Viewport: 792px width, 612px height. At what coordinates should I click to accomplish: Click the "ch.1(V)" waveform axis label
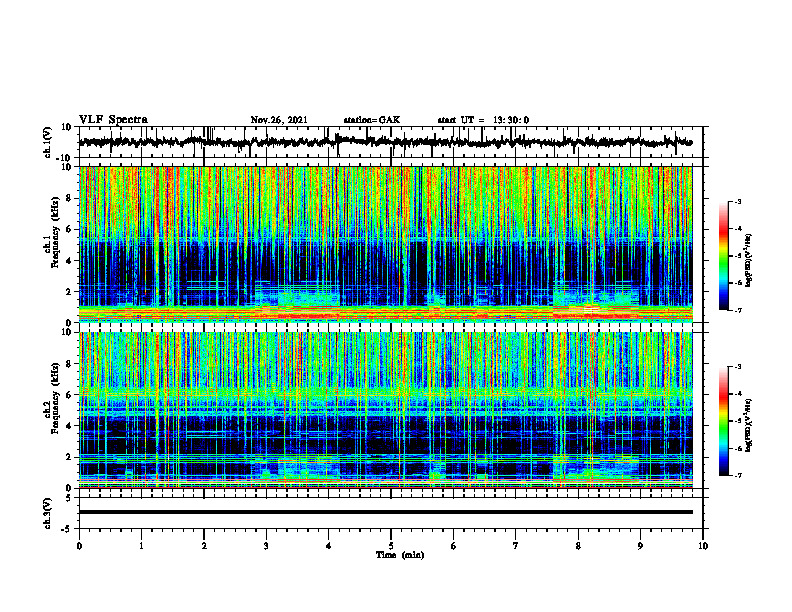tap(48, 142)
